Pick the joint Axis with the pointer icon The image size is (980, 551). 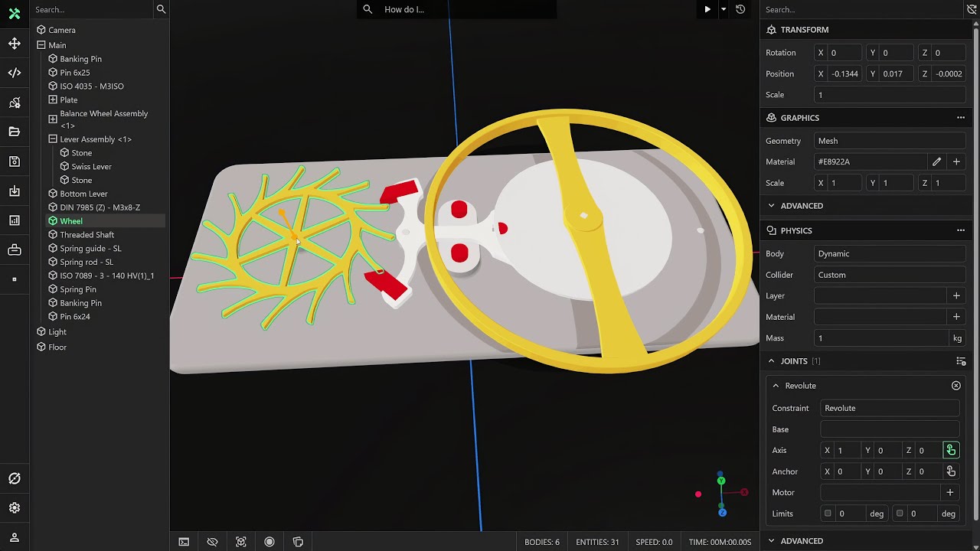[x=951, y=450]
